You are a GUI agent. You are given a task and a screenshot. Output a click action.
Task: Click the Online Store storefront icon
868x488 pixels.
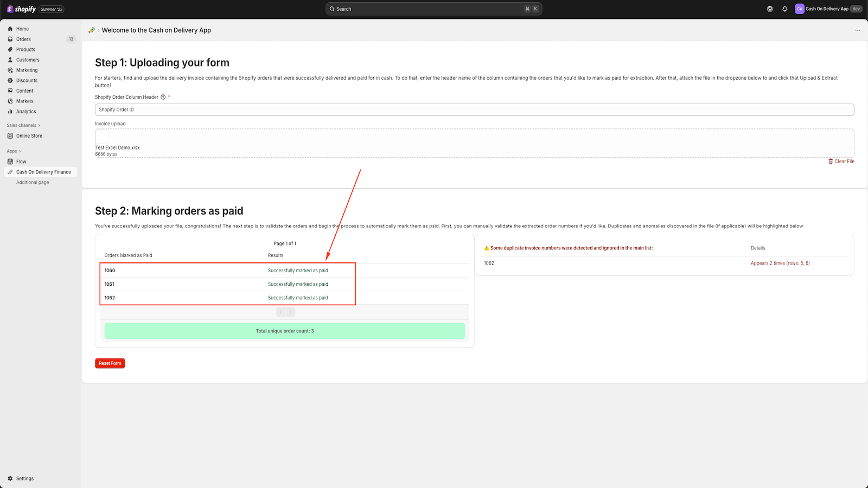click(x=10, y=136)
